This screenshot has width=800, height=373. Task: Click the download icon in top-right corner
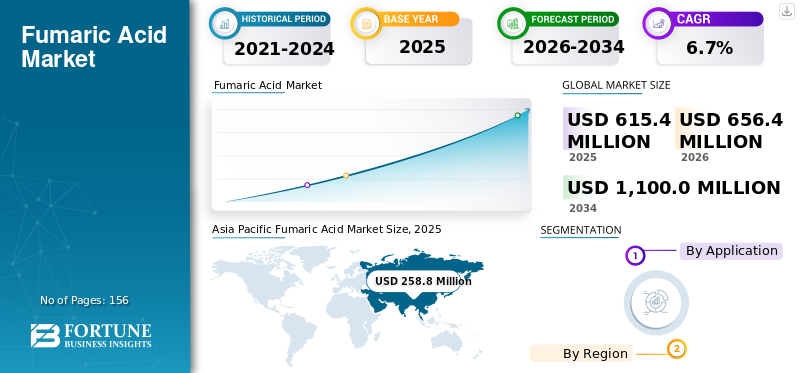click(x=787, y=11)
